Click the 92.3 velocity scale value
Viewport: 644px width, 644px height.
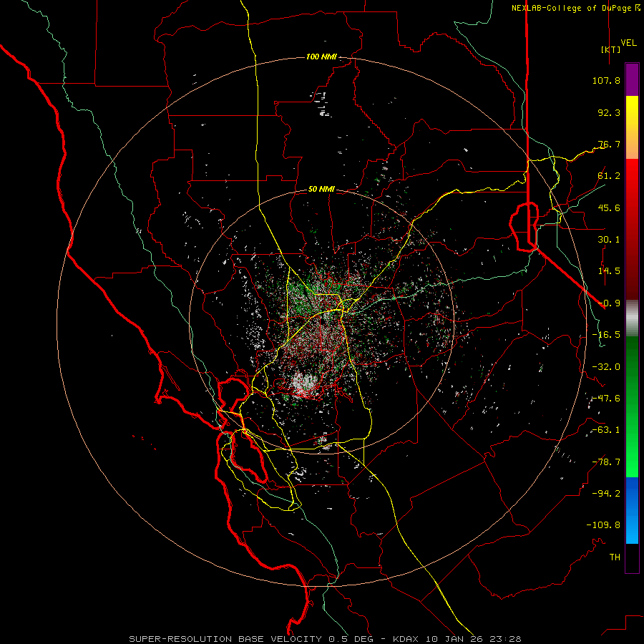click(x=609, y=112)
